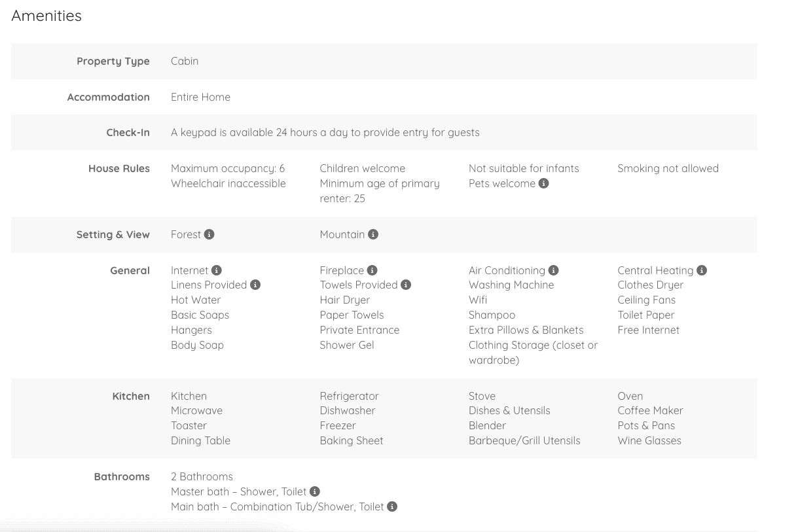Click the Kitchen section label

coord(131,396)
